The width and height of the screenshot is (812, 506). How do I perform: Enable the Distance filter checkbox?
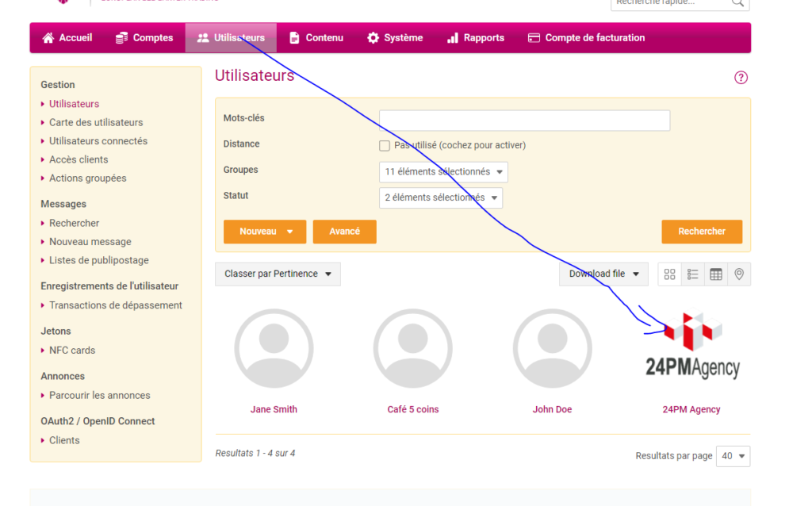[385, 145]
